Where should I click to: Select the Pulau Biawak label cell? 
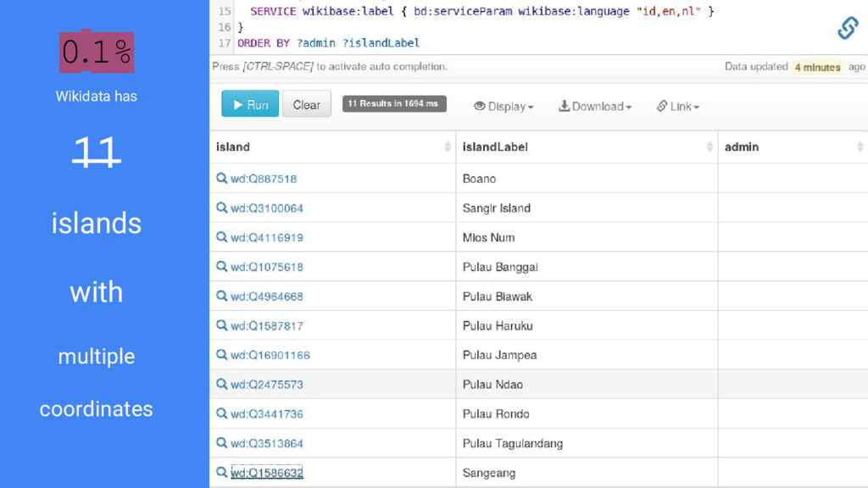(x=587, y=296)
